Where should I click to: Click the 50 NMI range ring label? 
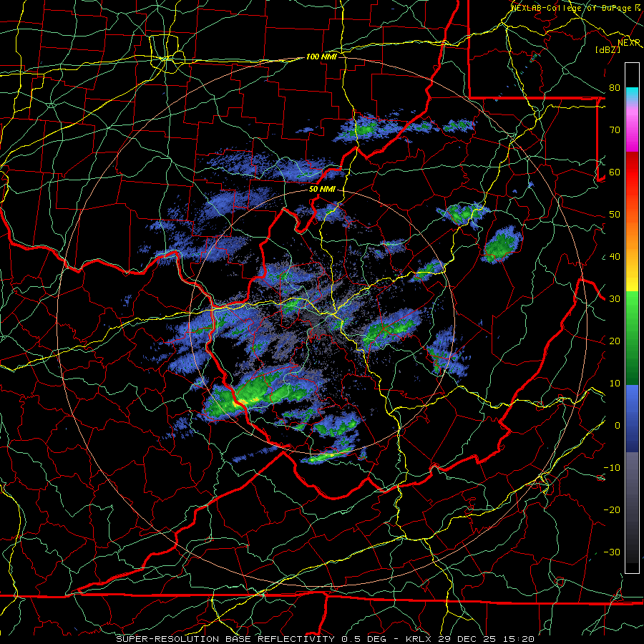(x=322, y=190)
